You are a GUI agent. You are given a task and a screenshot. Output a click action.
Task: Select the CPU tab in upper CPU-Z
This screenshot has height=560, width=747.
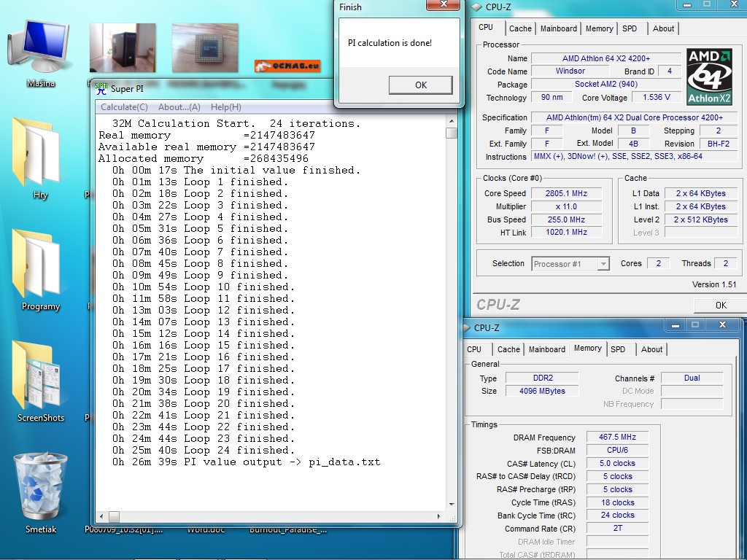tap(486, 27)
